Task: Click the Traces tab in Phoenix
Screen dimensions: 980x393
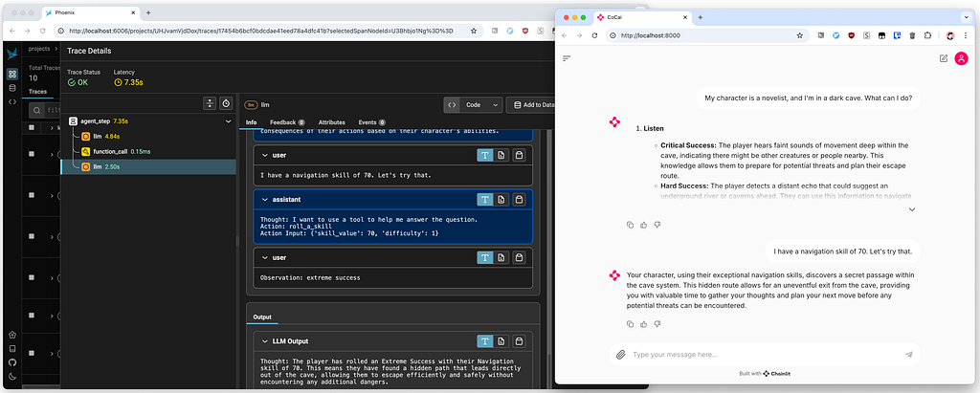Action: click(38, 91)
